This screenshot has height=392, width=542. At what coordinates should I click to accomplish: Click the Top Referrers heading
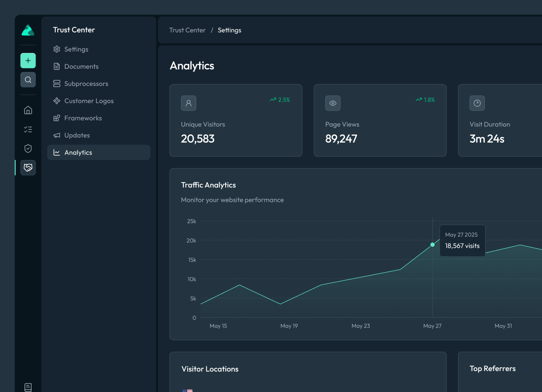point(493,369)
